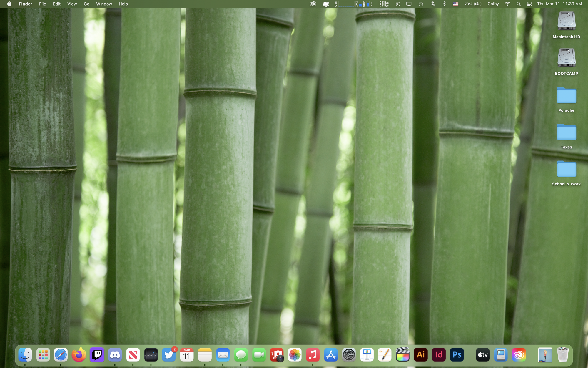Open Final Cut Pro dock icon

point(402,355)
